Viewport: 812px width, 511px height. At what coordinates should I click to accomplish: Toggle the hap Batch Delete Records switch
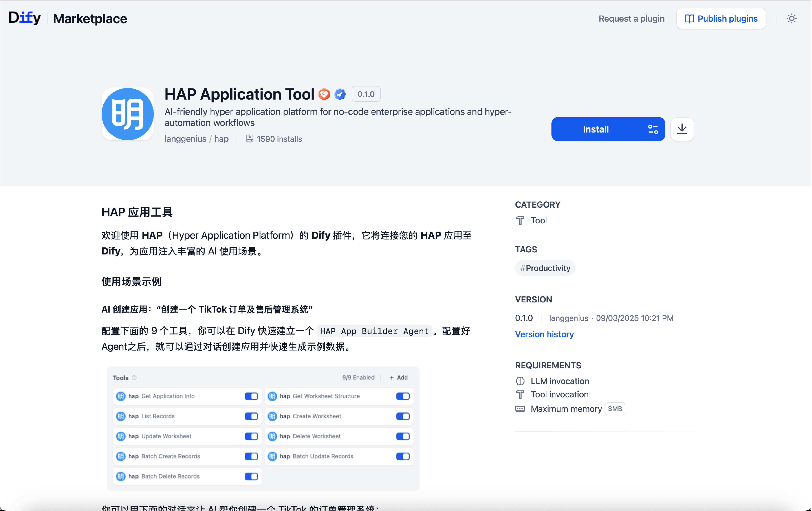pos(251,476)
